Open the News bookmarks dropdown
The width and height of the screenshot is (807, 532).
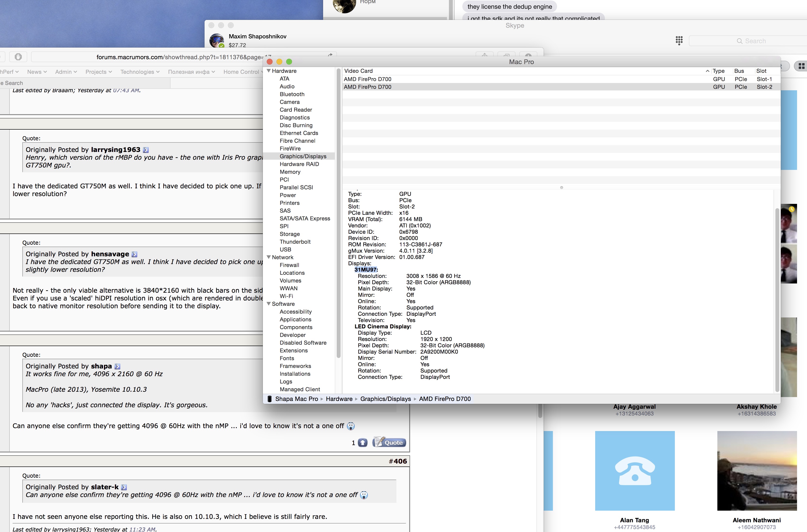click(x=37, y=72)
